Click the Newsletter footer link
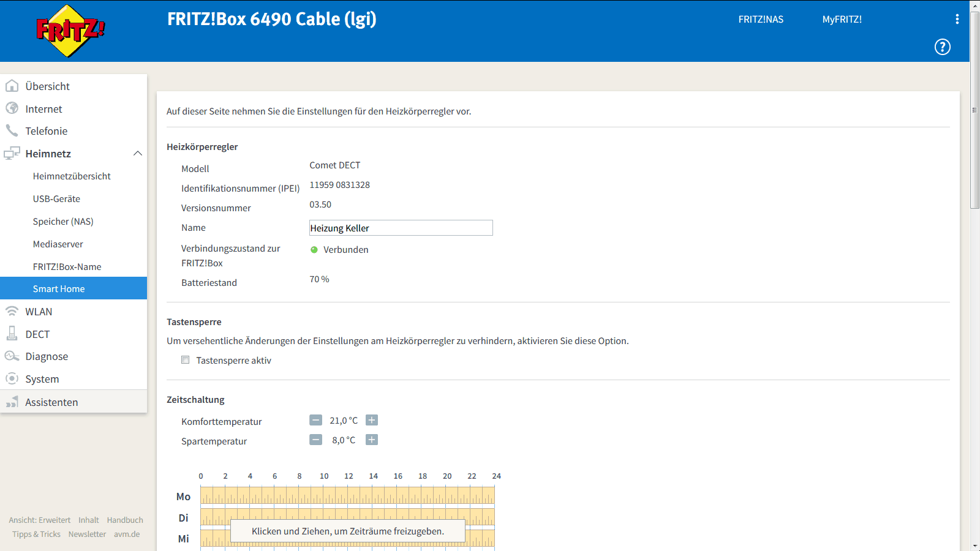The height and width of the screenshot is (551, 980). (x=88, y=534)
